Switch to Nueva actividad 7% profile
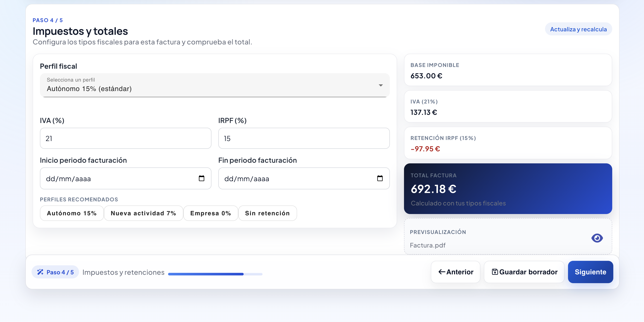Viewport: 644px width, 322px height. tap(143, 213)
